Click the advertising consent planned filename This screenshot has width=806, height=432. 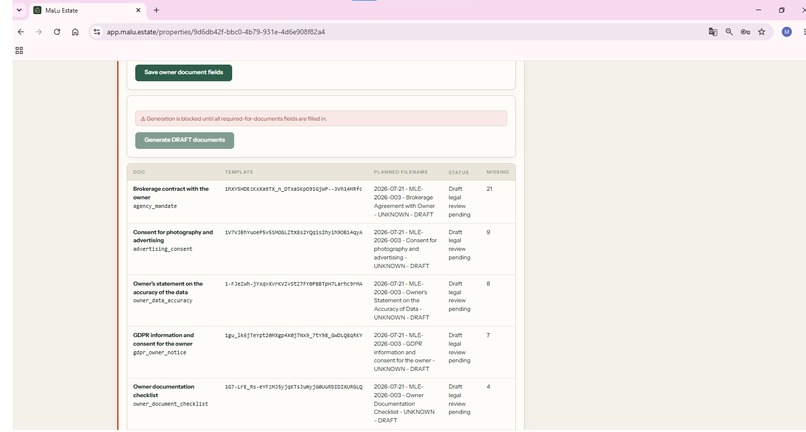pos(405,249)
